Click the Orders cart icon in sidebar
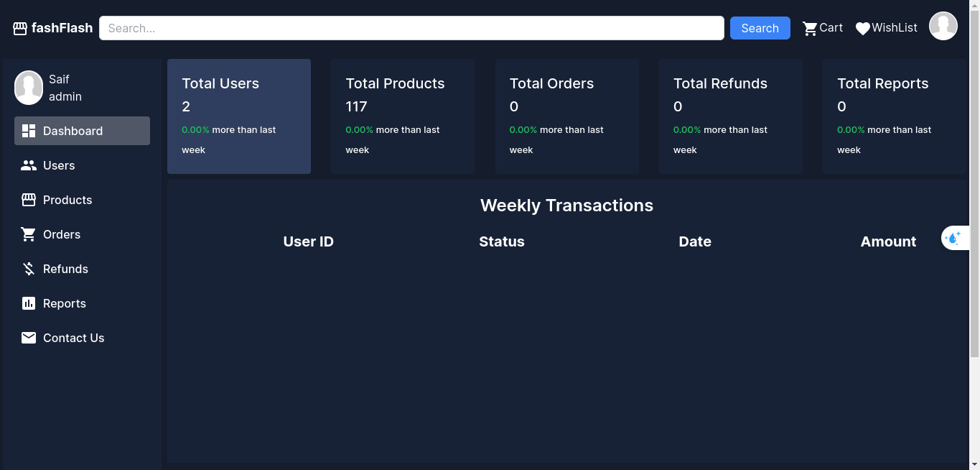 tap(29, 234)
